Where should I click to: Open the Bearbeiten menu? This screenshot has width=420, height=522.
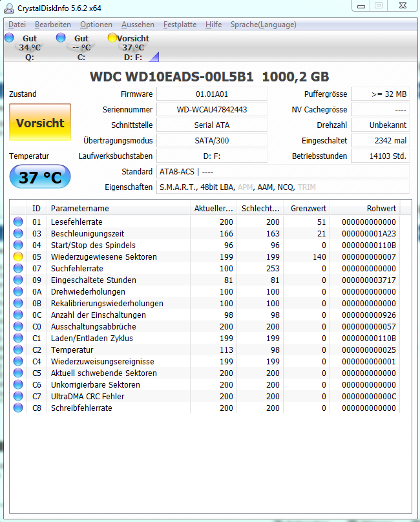point(52,25)
